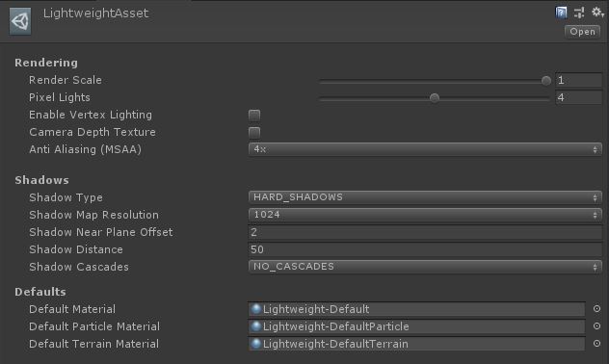The width and height of the screenshot is (609, 364).
Task: Open the gear settings menu icon
Action: click(x=597, y=13)
